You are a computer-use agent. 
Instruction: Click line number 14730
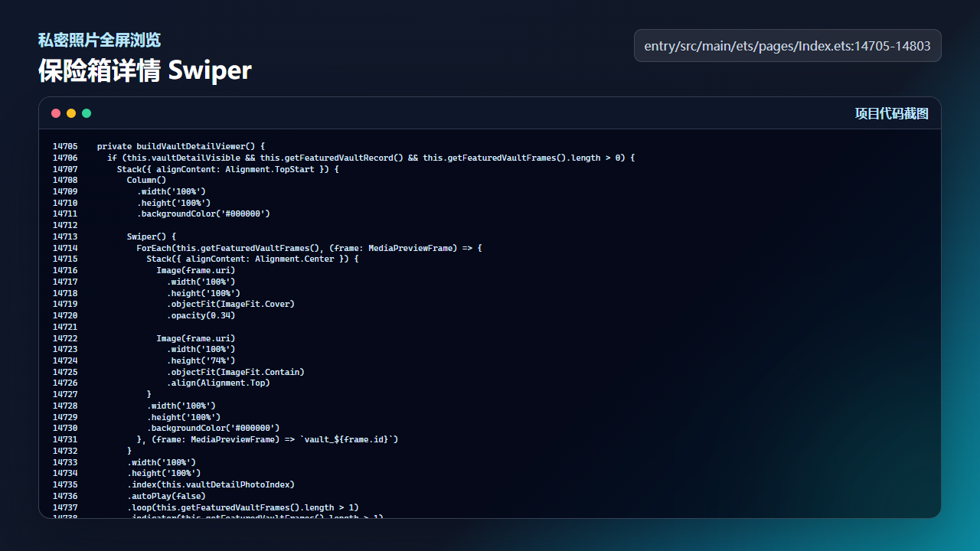point(65,428)
